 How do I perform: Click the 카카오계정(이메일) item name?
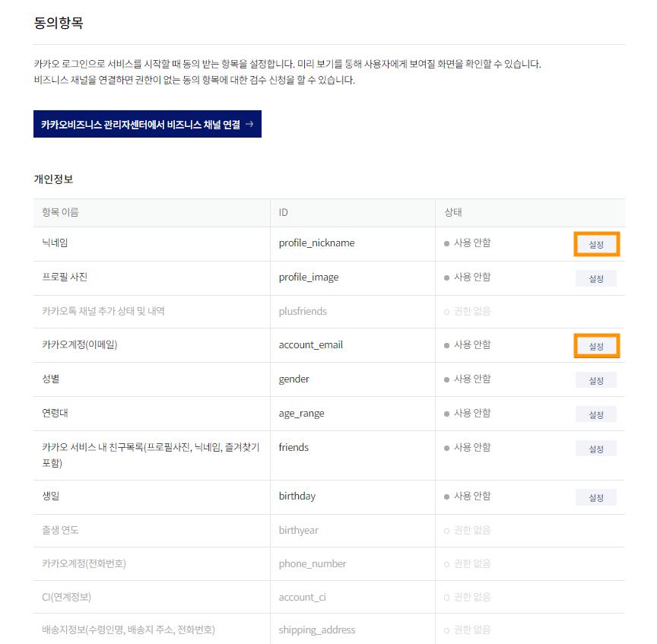[80, 345]
